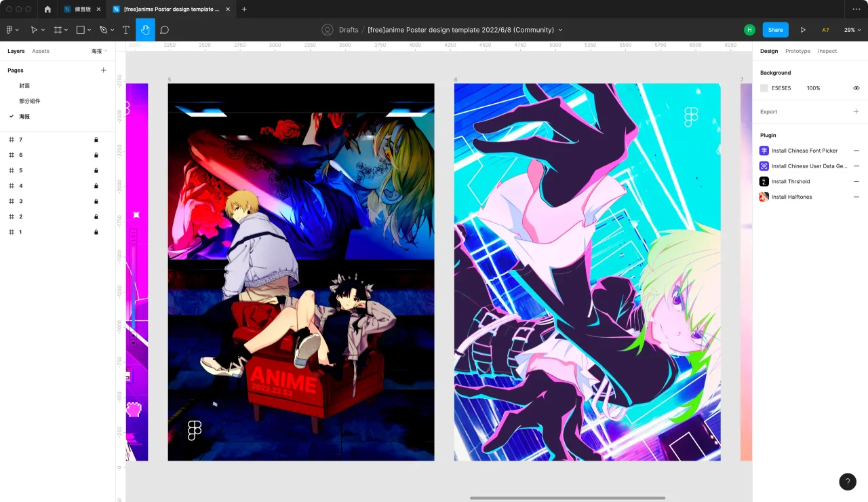Switch to the Inspect tab

[x=827, y=51]
